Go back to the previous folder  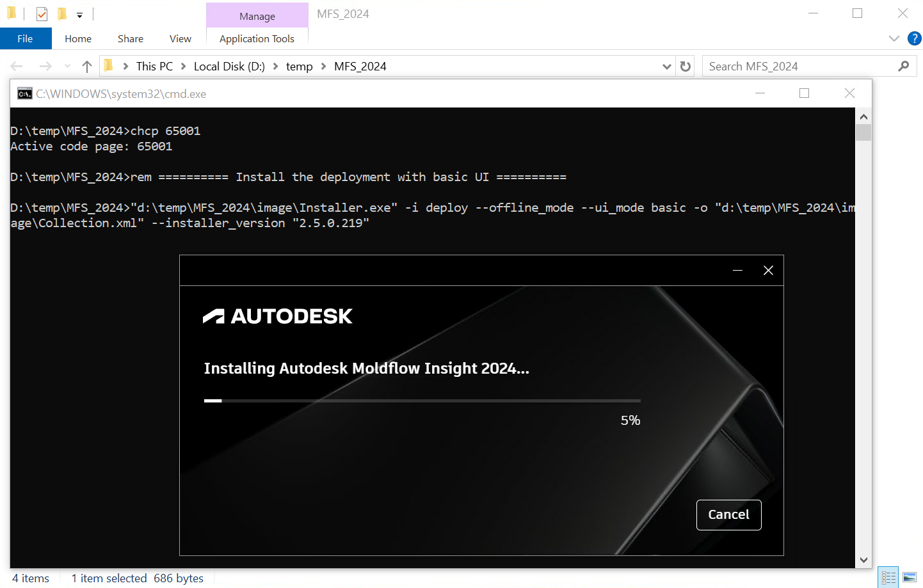coord(16,66)
